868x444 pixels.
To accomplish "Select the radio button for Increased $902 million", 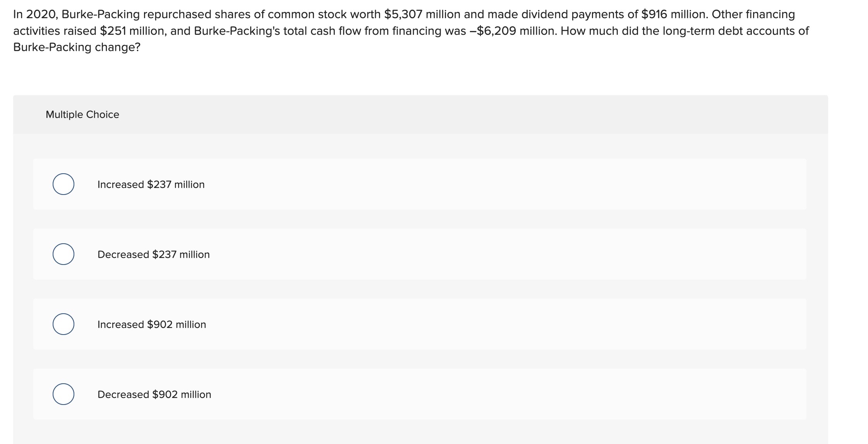I will click(63, 325).
